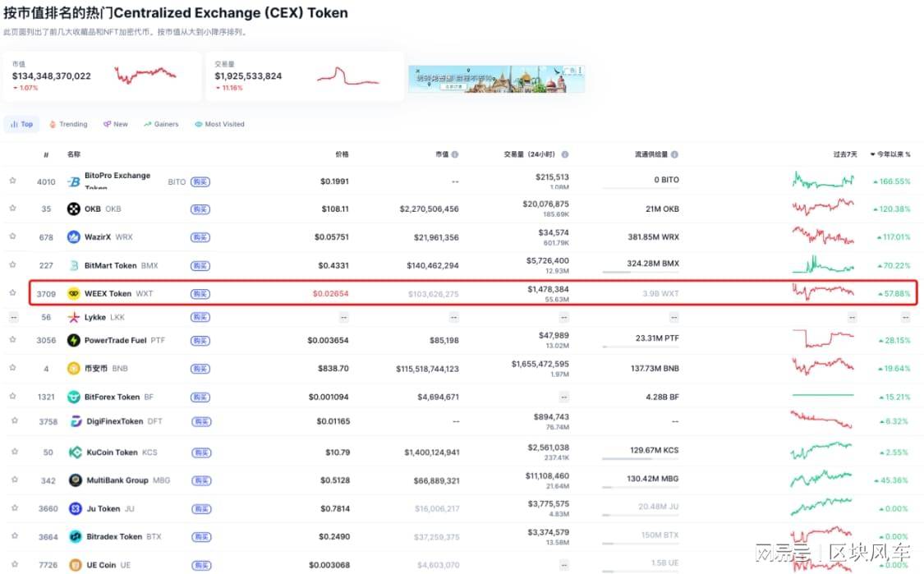Viewport: 924px width, 574px height.
Task: Click the BNB coin logo icon
Action: click(x=74, y=369)
